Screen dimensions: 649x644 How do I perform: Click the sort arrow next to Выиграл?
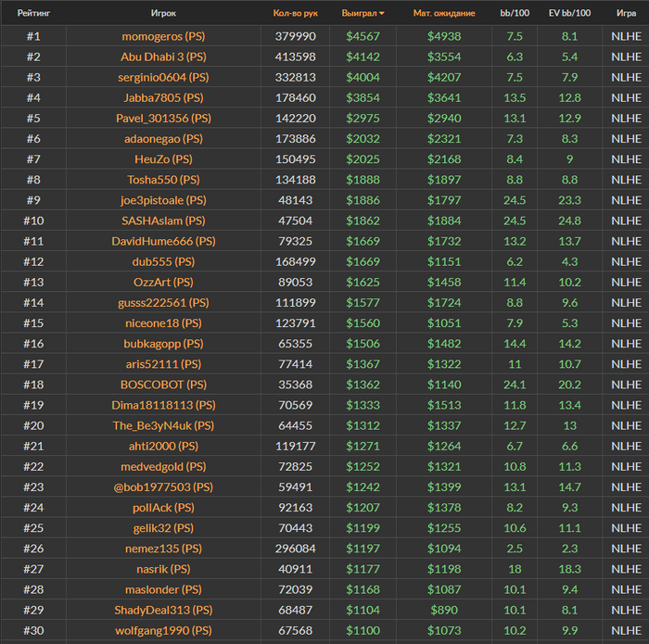pyautogui.click(x=382, y=14)
